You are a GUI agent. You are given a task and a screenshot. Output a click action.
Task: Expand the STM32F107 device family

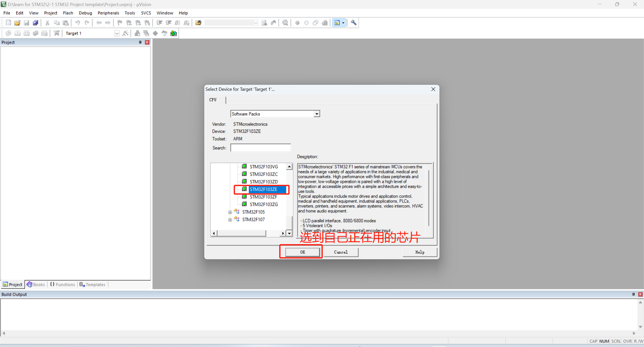pyautogui.click(x=230, y=220)
